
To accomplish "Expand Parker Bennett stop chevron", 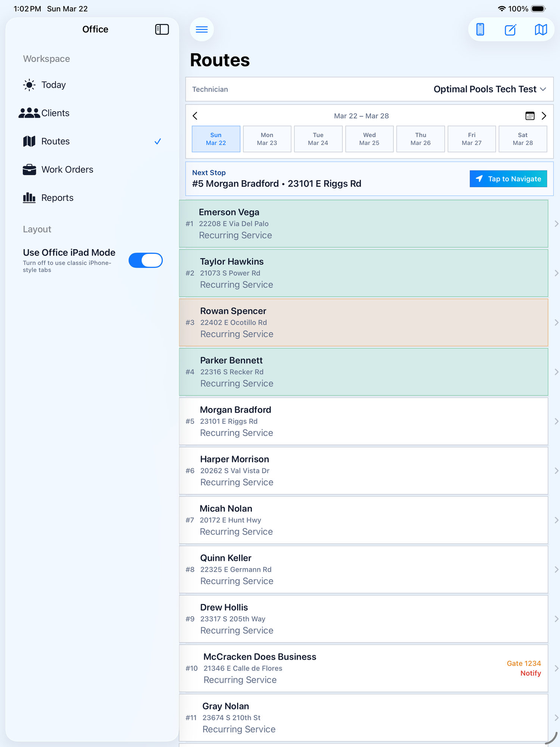I will [x=556, y=372].
